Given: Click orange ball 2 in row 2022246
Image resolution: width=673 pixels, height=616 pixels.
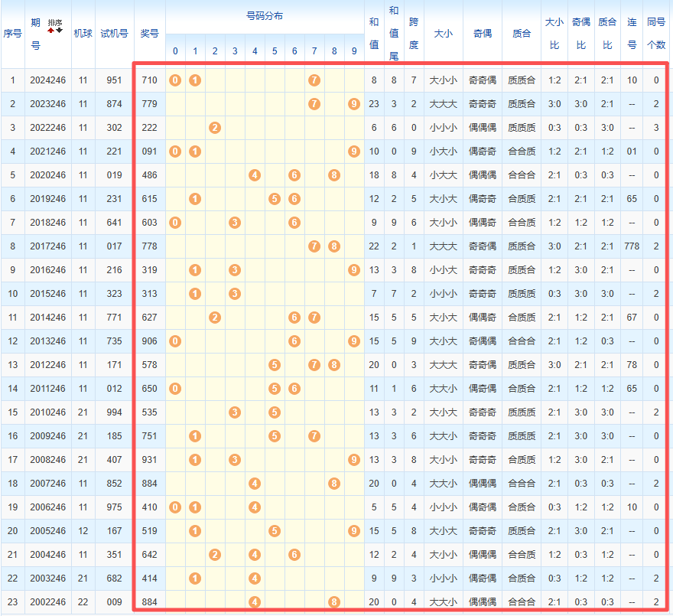Looking at the screenshot, I should tap(215, 127).
